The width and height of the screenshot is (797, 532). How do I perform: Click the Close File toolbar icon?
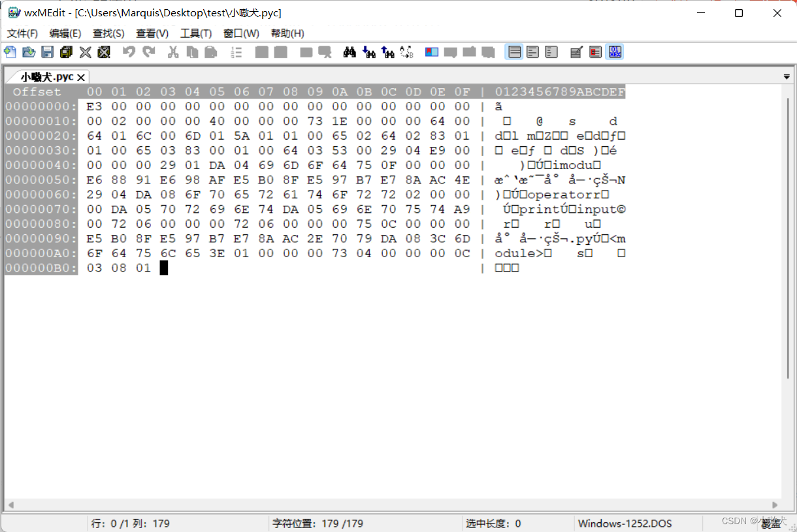click(x=86, y=52)
